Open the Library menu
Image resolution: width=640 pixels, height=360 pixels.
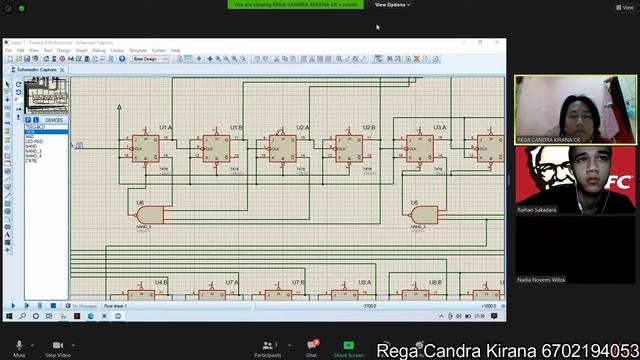point(117,50)
